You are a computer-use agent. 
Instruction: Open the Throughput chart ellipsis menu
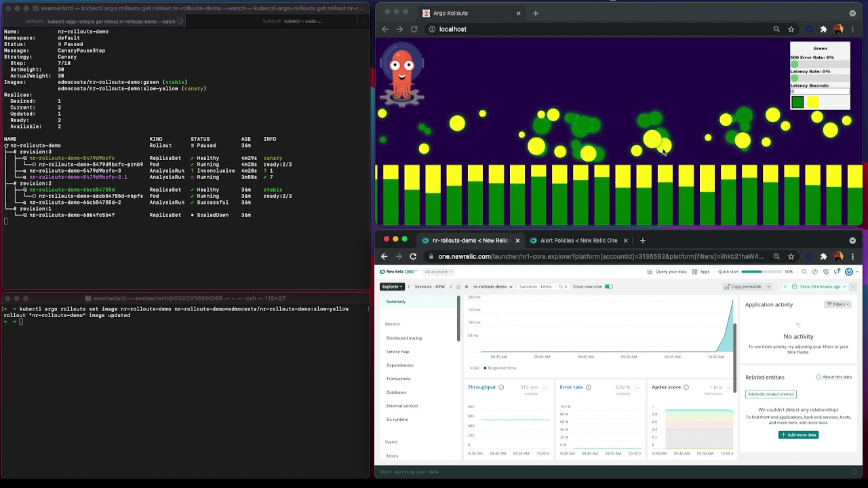tap(545, 387)
